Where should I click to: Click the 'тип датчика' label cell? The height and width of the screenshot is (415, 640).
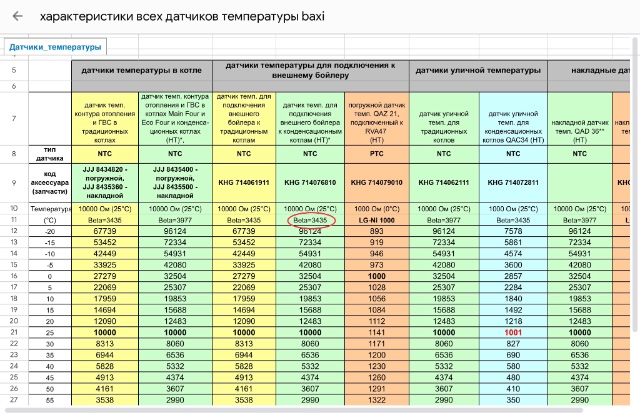pos(49,155)
